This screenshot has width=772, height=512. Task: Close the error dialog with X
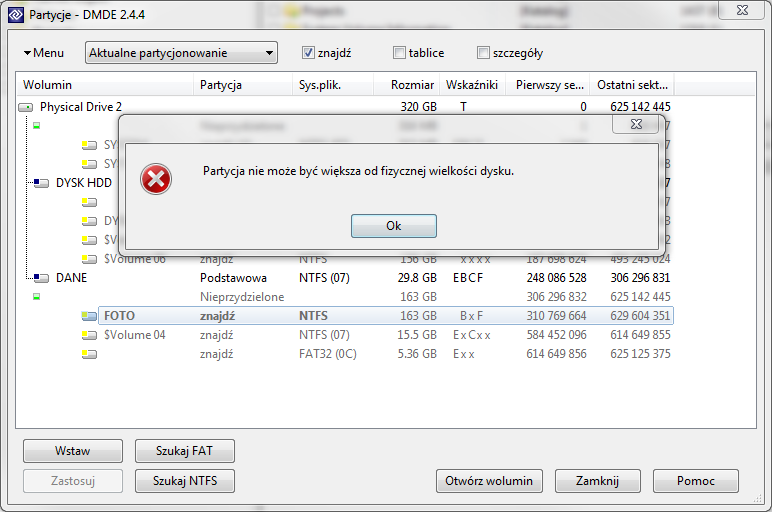click(636, 124)
